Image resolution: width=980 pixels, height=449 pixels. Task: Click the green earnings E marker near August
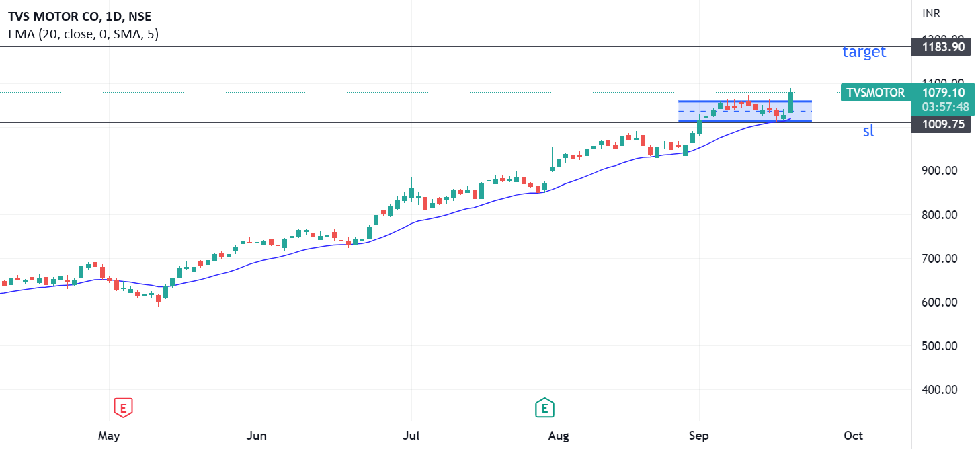[x=544, y=407]
